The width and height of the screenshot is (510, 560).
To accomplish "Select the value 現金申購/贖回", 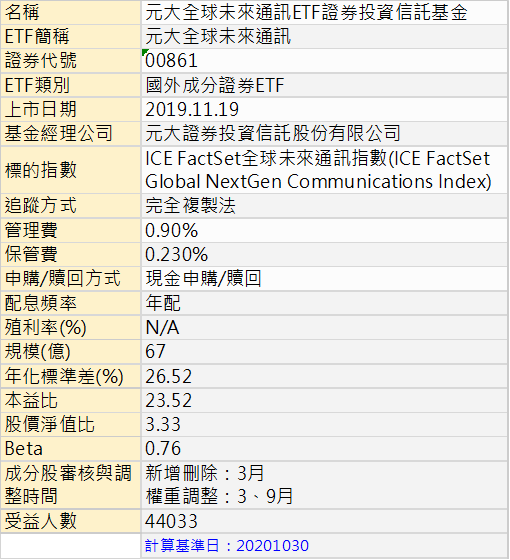I will click(x=203, y=279).
